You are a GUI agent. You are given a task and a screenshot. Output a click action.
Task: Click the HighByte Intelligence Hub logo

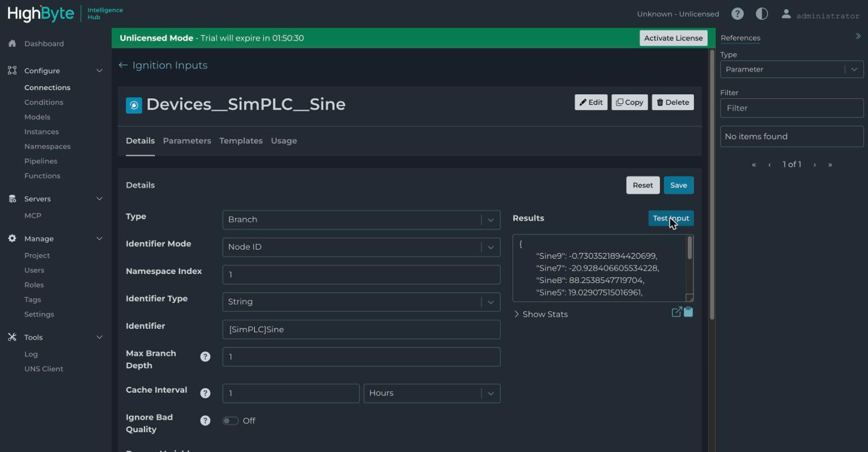coord(65,14)
